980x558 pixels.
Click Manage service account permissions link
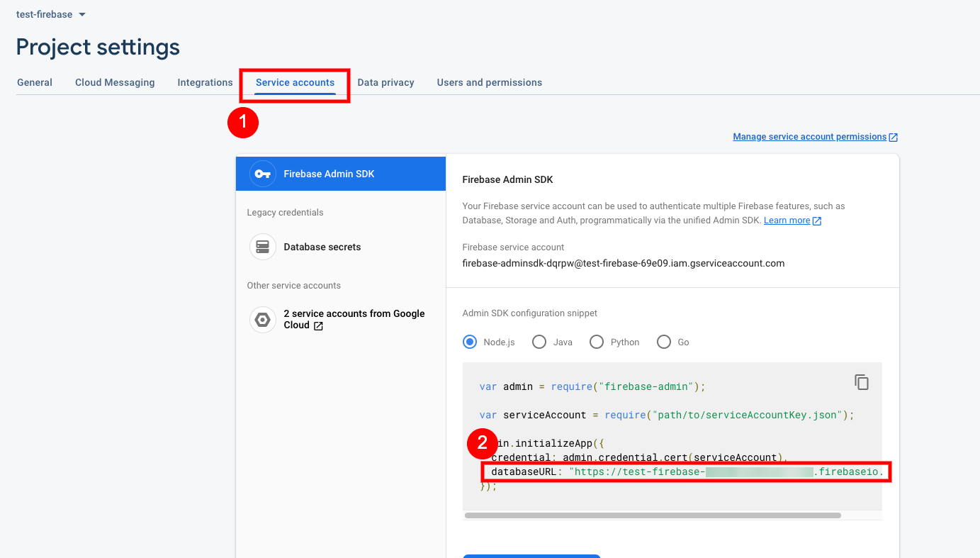click(x=810, y=137)
